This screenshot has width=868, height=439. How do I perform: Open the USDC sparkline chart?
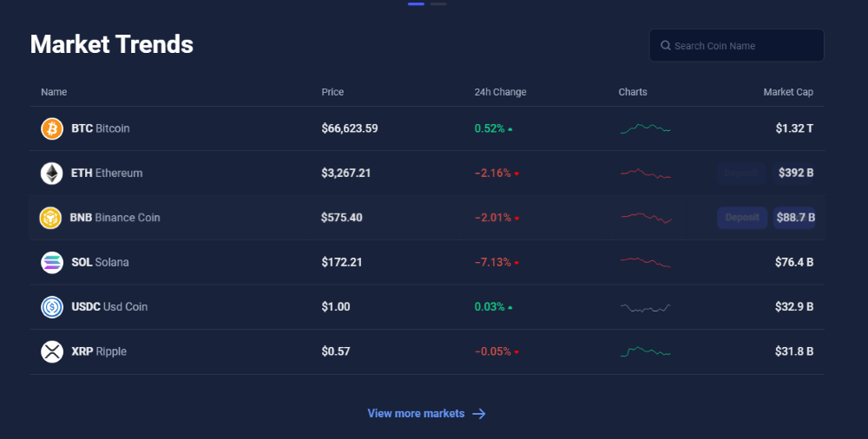[646, 308]
